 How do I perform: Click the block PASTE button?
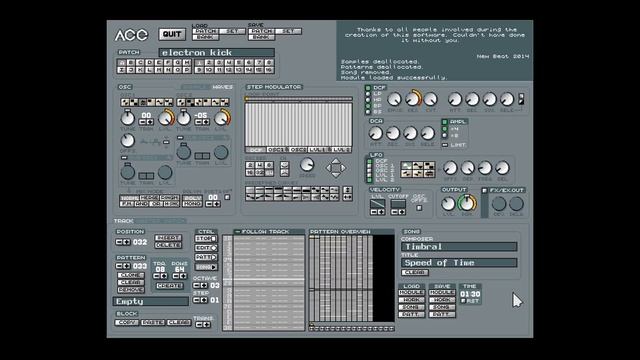click(153, 322)
